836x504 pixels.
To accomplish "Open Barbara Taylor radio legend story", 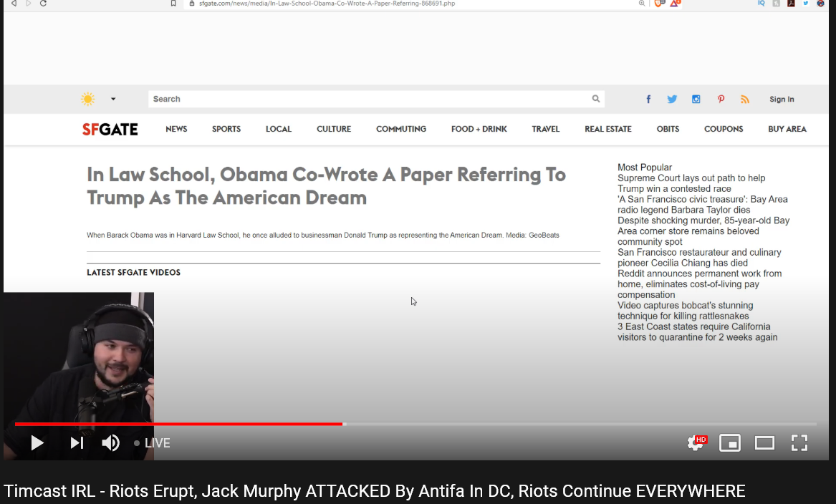I will tap(702, 205).
